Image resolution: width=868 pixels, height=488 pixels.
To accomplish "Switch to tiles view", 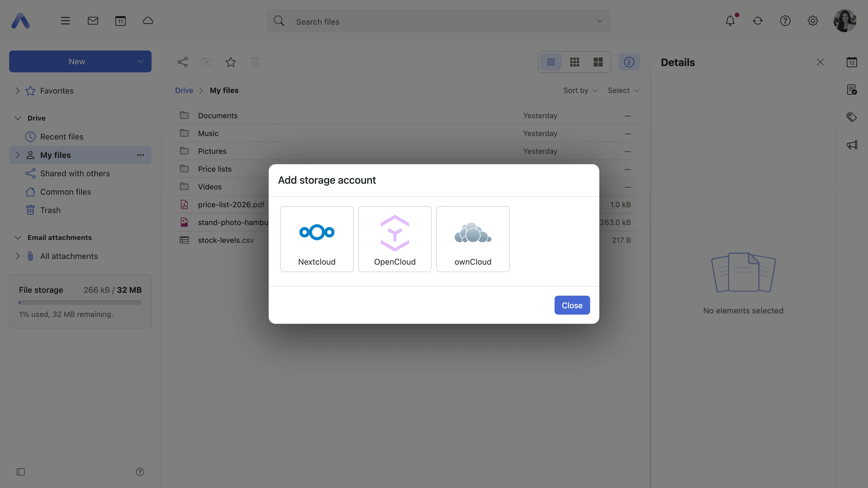I will click(598, 62).
